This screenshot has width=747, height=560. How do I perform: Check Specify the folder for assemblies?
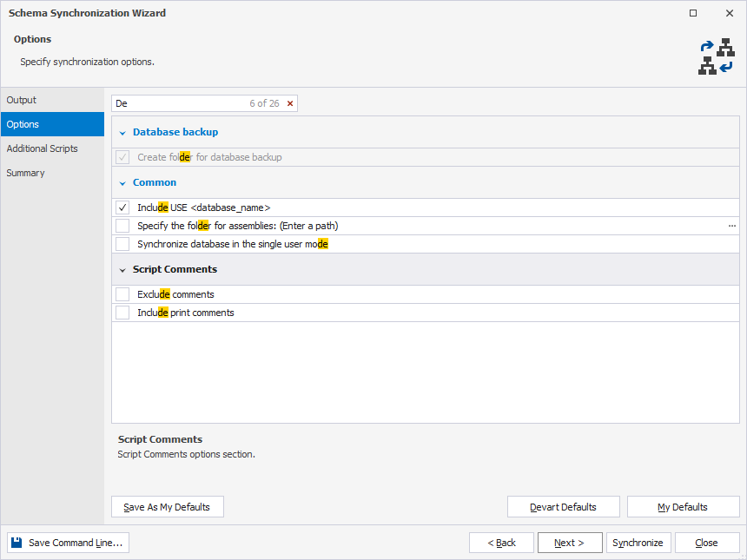click(x=122, y=226)
